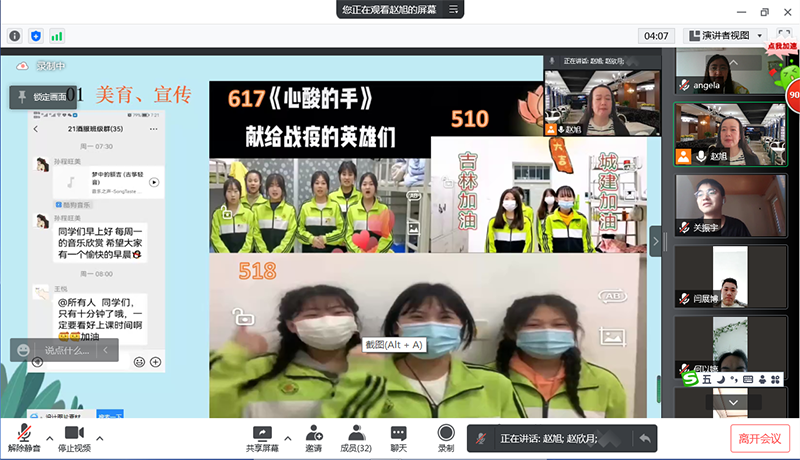Image resolution: width=800 pixels, height=460 pixels.
Task: Click the emoji face in 说点什么 bar
Action: [x=23, y=350]
